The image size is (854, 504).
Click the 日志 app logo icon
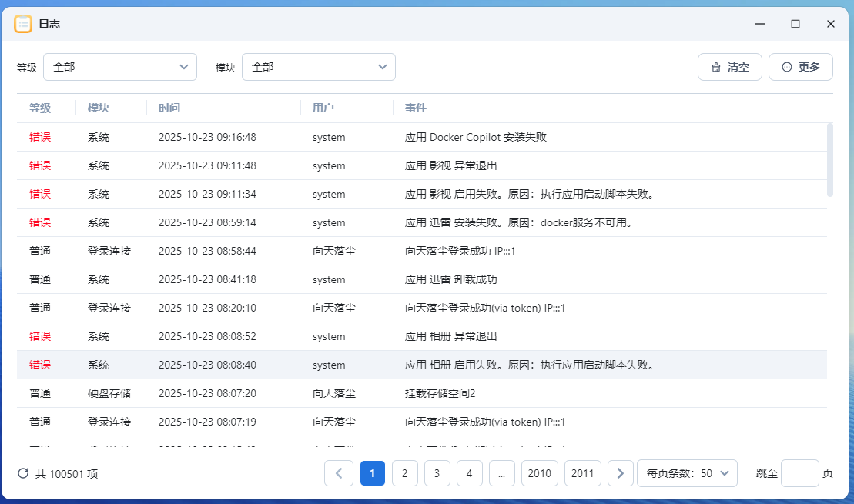pos(22,24)
